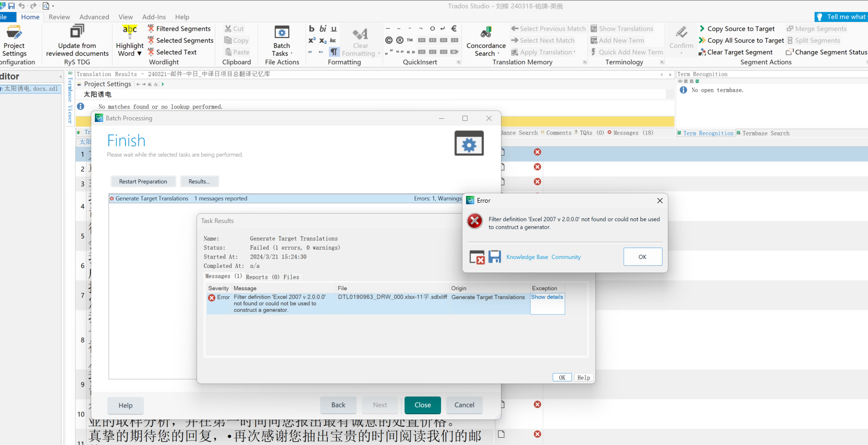Expand the Translation Memory group dialog launcher
The height and width of the screenshot is (445, 868).
tap(584, 63)
